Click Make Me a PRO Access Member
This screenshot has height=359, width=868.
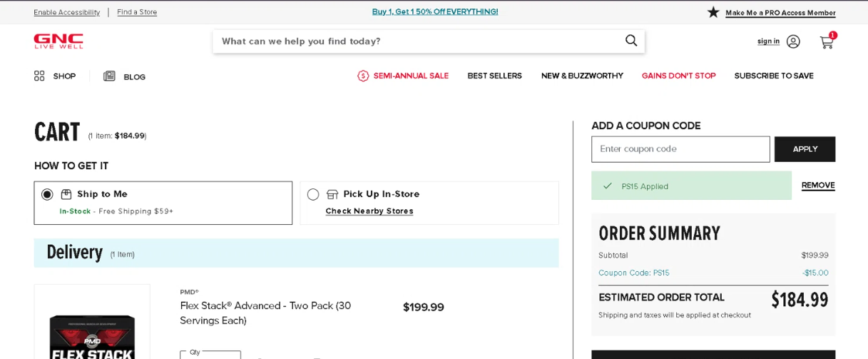(x=780, y=13)
